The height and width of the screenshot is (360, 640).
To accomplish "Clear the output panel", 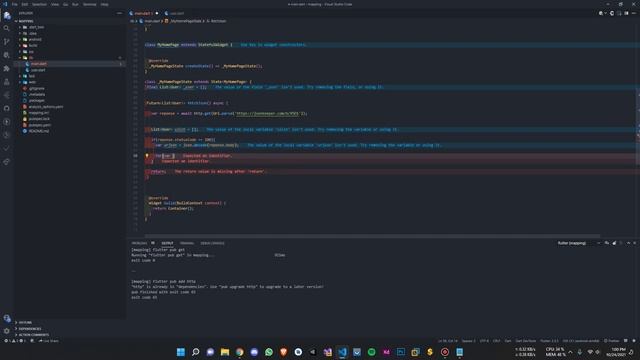I will point(607,243).
